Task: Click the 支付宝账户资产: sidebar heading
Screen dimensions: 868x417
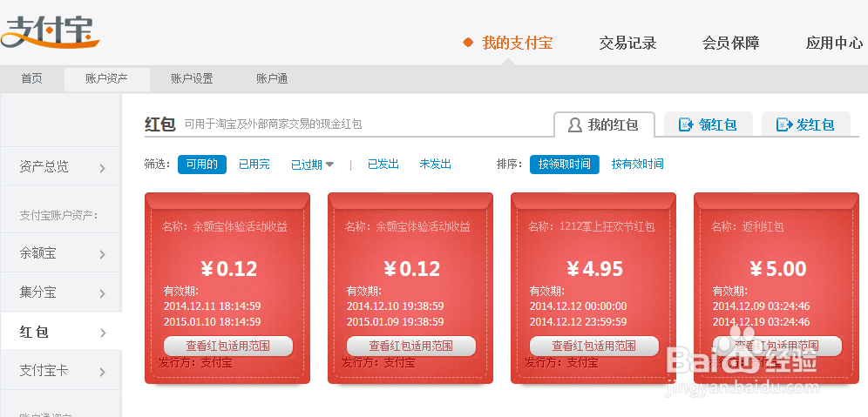Action: (58, 215)
